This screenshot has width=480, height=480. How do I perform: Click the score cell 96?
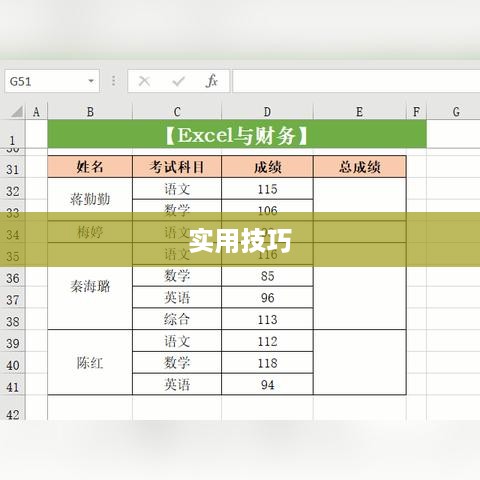click(267, 297)
